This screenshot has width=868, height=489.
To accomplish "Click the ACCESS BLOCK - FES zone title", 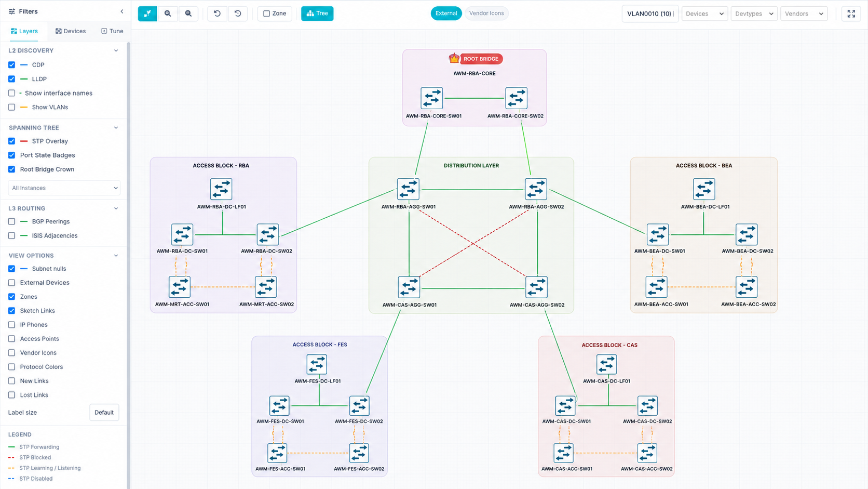I will click(x=320, y=345).
